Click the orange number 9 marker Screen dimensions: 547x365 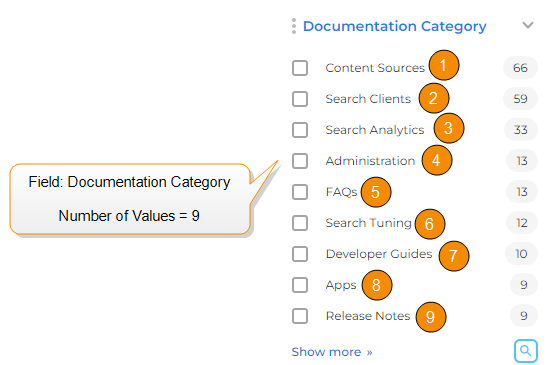point(431,317)
